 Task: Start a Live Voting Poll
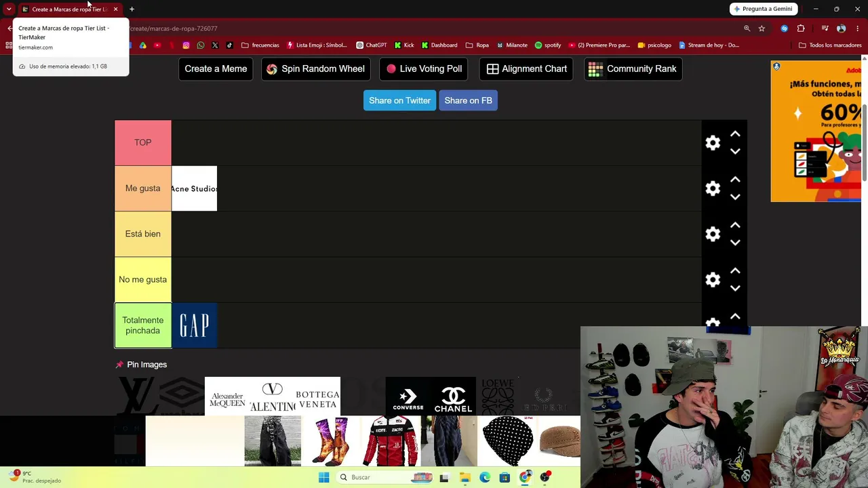[x=424, y=68]
